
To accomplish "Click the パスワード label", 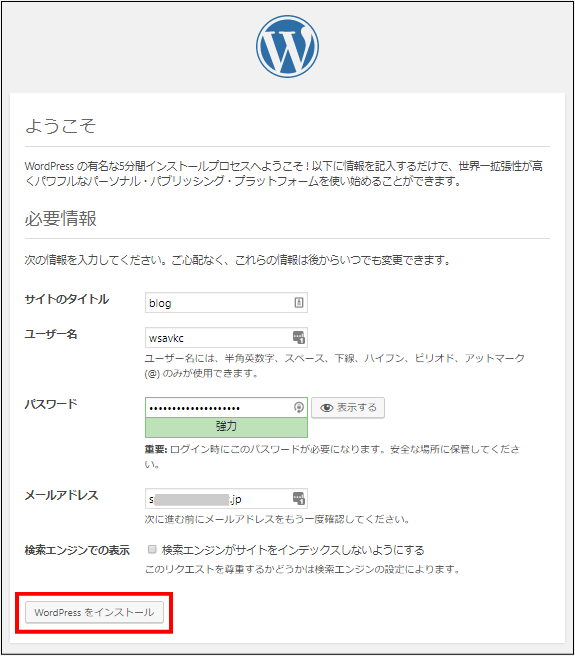I will tap(51, 404).
